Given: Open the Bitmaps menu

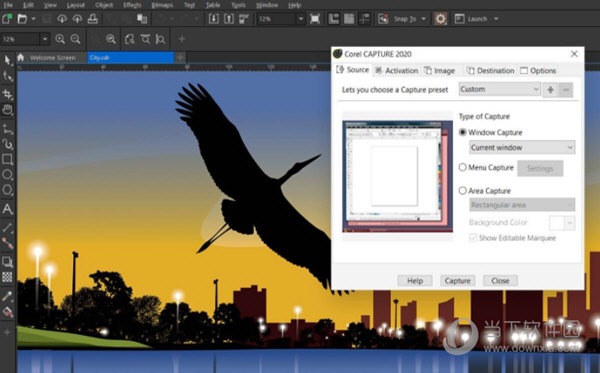Looking at the screenshot, I should [162, 5].
